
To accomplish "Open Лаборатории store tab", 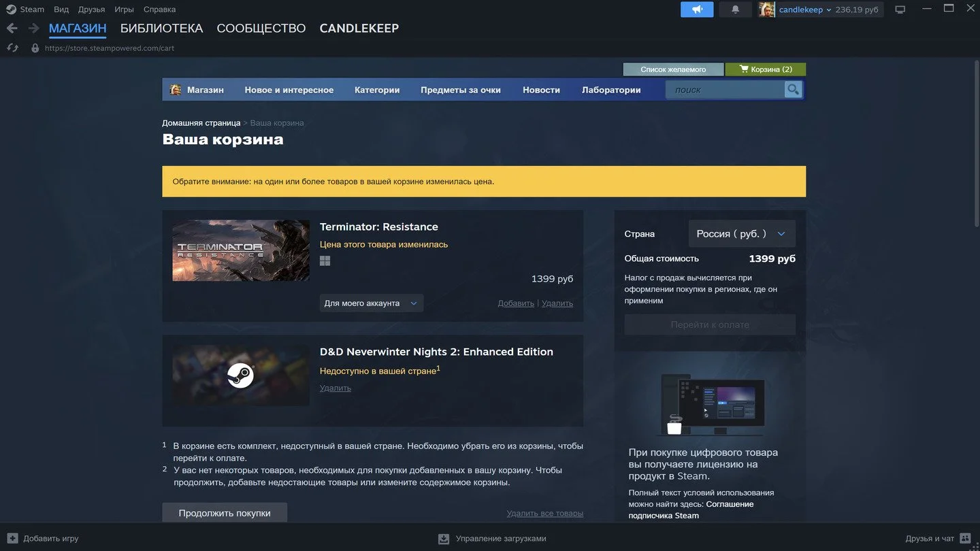I will 611,90.
